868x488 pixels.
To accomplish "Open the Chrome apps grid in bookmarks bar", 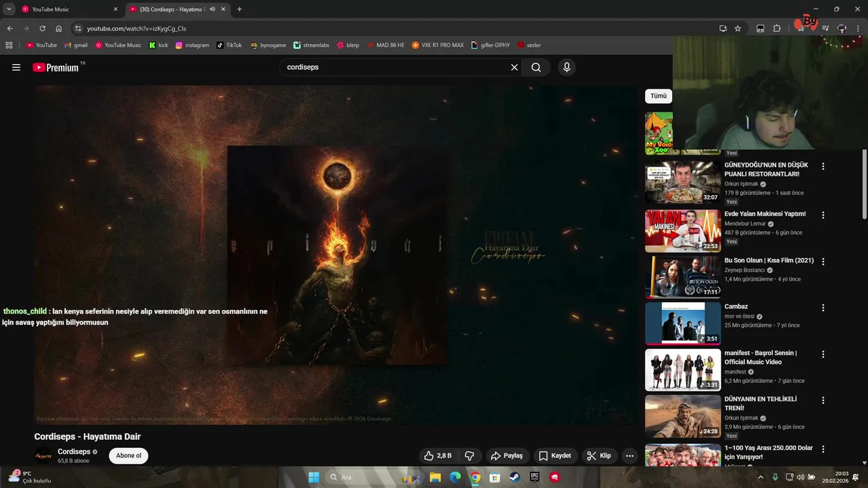I will [x=9, y=45].
